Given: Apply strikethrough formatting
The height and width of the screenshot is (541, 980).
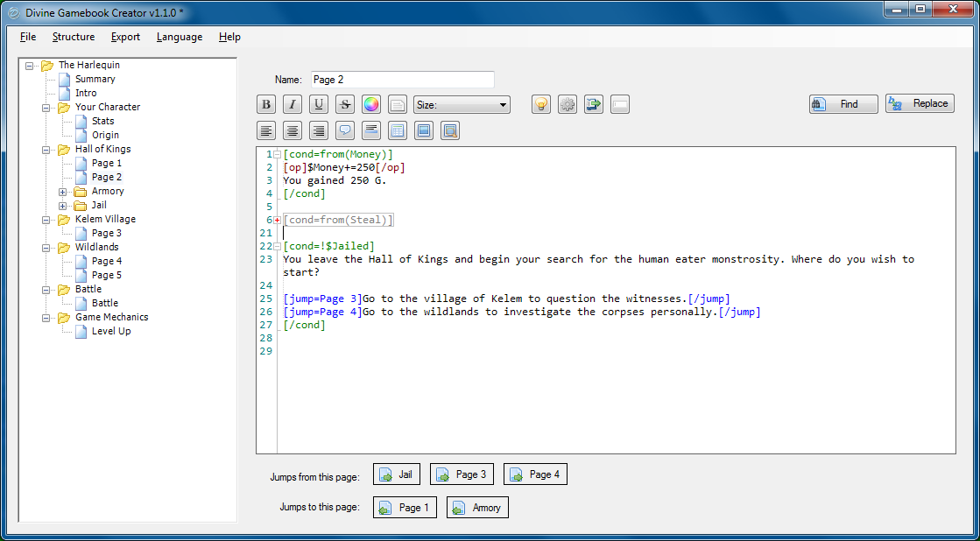Looking at the screenshot, I should click(x=345, y=104).
